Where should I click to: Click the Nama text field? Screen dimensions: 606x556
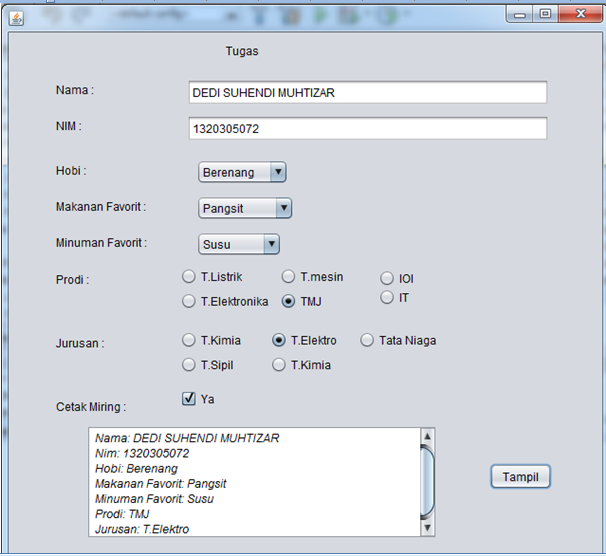(368, 92)
